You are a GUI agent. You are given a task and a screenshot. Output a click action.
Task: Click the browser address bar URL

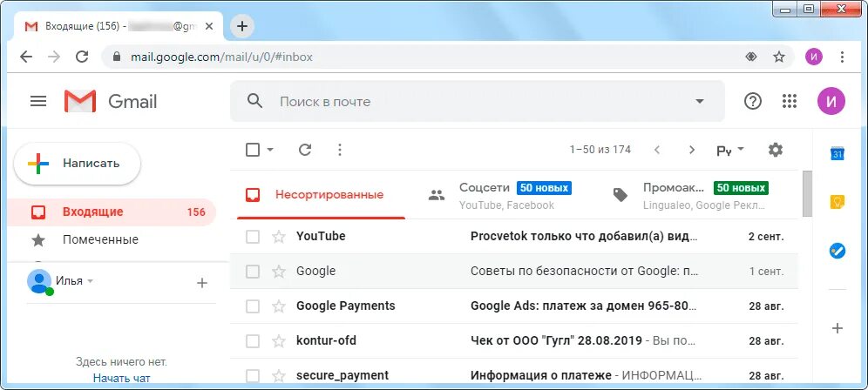point(221,57)
